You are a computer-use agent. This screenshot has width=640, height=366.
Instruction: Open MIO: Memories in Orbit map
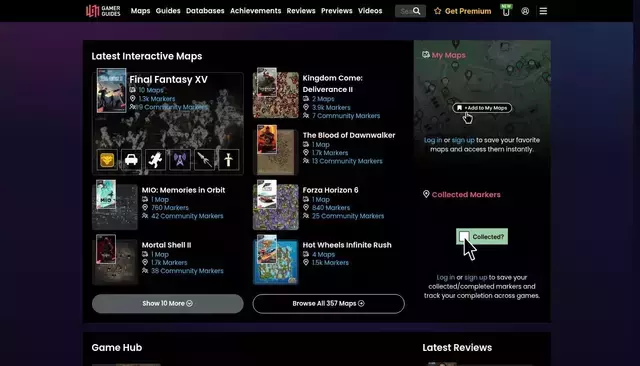183,190
